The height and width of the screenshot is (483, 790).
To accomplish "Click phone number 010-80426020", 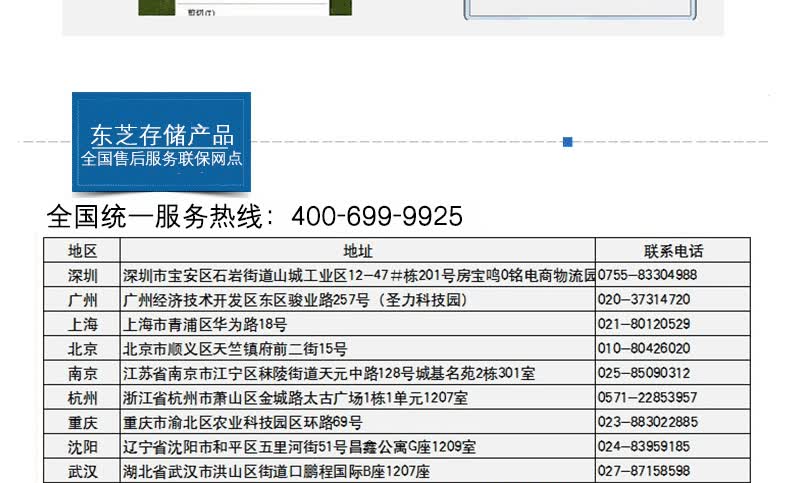I will [644, 349].
